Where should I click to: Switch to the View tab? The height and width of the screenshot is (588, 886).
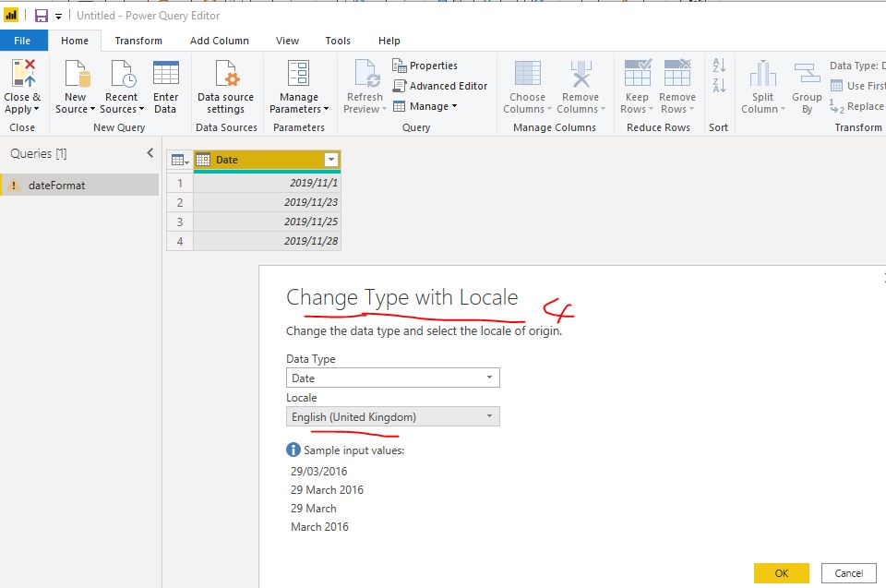[x=287, y=41]
